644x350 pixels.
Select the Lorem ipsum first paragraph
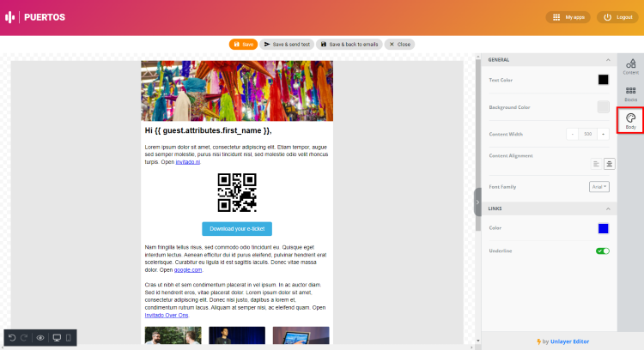point(237,154)
